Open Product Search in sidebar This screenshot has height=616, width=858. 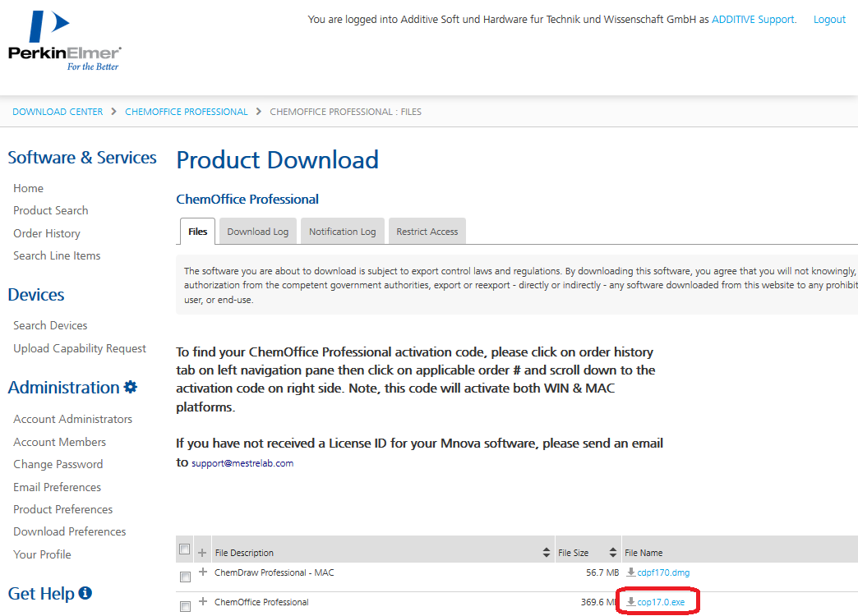click(51, 210)
